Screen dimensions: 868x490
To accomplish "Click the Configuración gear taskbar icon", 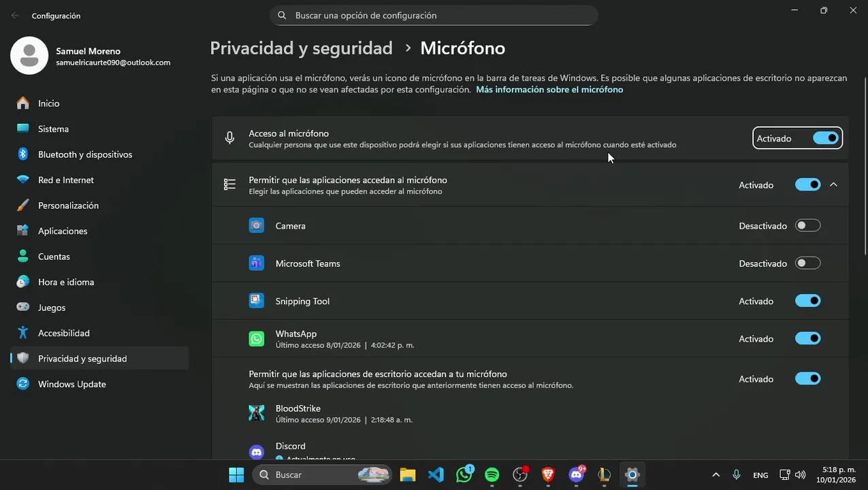I will pyautogui.click(x=632, y=474).
